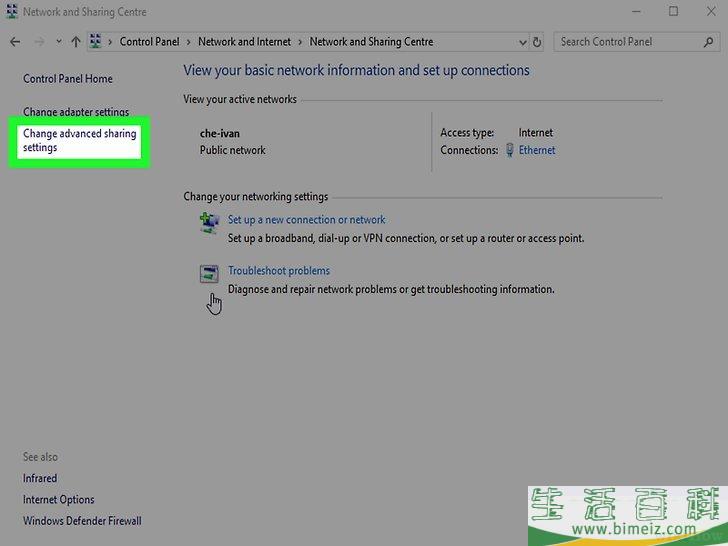Click the Troubleshoot problems icon
The width and height of the screenshot is (728, 546).
(210, 274)
